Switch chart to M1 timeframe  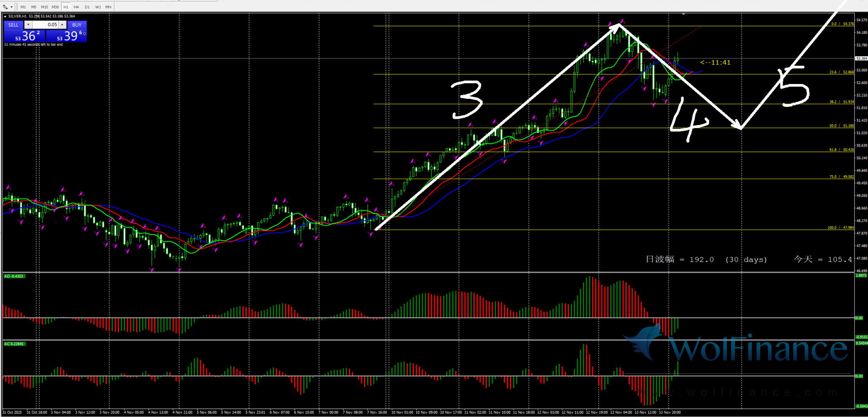point(23,7)
